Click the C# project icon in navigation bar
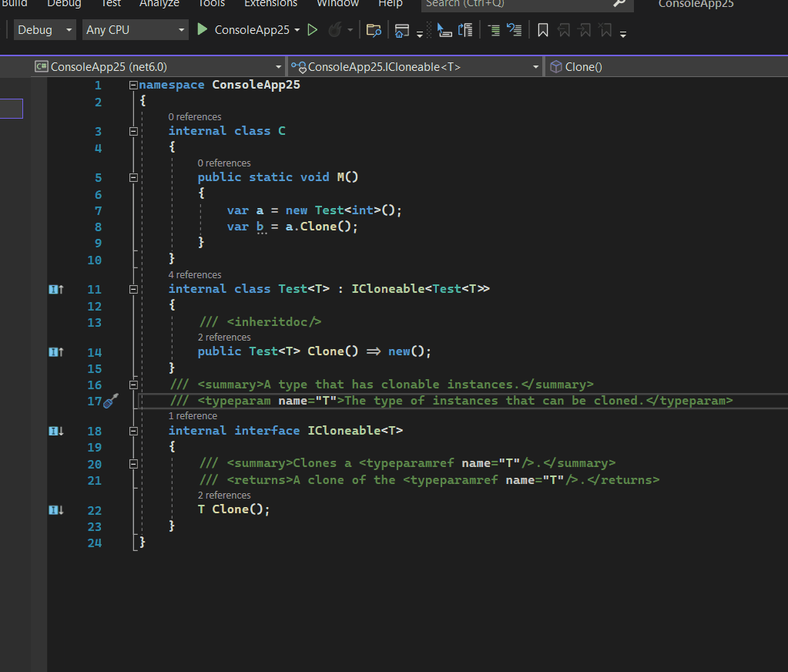788x672 pixels. [41, 66]
